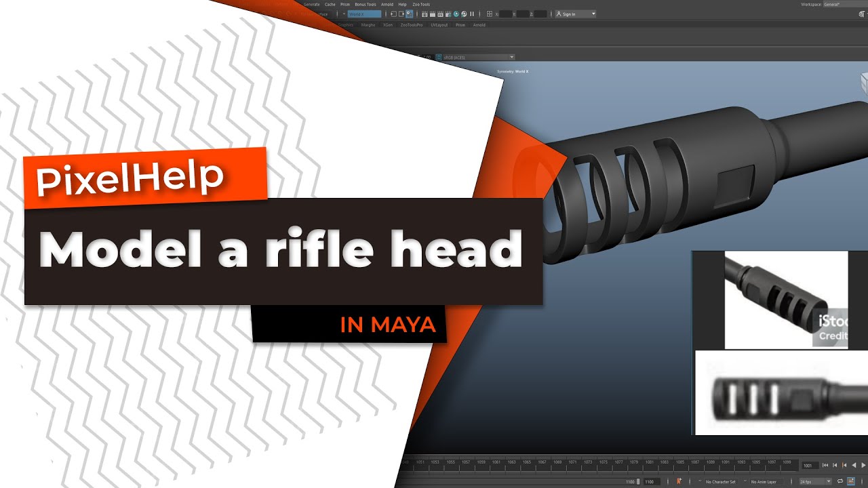The height and width of the screenshot is (488, 868).
Task: Toggle the playback loop icon
Action: (840, 481)
